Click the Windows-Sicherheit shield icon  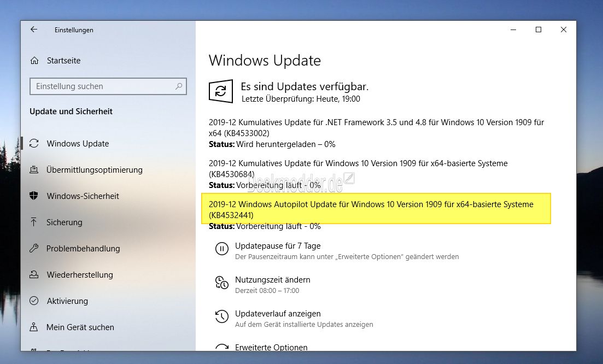click(x=34, y=196)
